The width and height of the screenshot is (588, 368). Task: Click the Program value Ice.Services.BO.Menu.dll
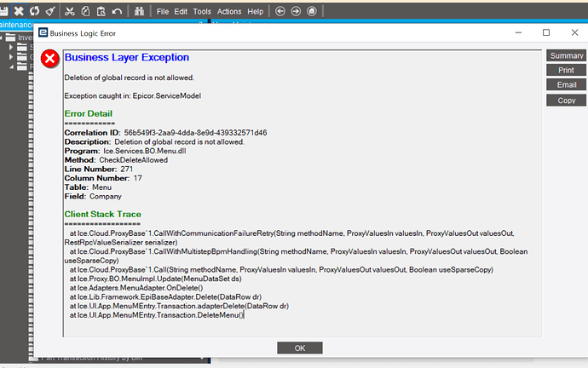click(145, 151)
